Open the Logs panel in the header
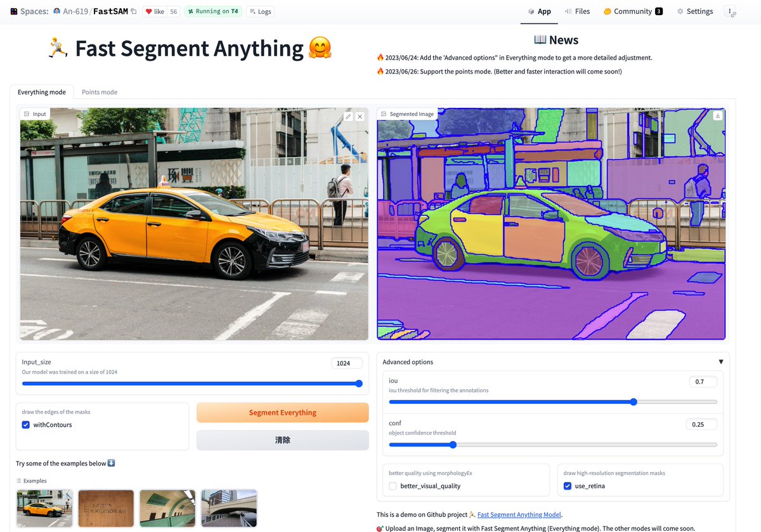Viewport: 761px width, 532px height. 260,11
